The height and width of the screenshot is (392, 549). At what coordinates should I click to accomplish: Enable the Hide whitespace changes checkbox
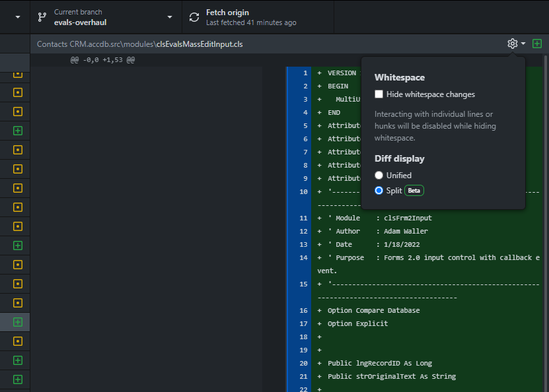pyautogui.click(x=379, y=94)
